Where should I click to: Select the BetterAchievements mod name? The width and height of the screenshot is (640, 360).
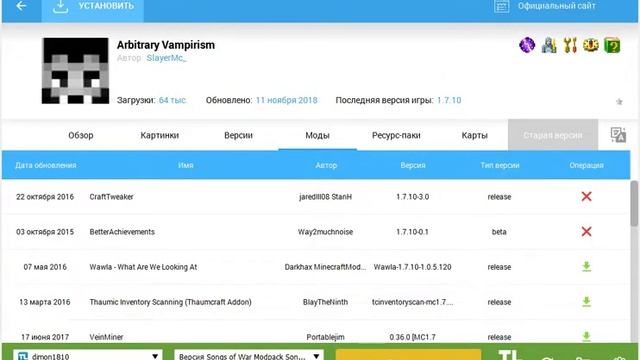pyautogui.click(x=122, y=232)
